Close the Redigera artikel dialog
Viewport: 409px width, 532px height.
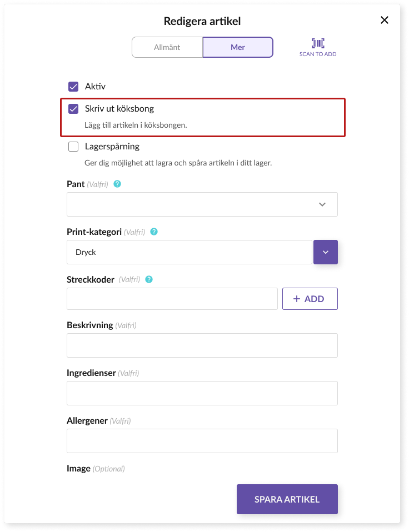pyautogui.click(x=384, y=21)
